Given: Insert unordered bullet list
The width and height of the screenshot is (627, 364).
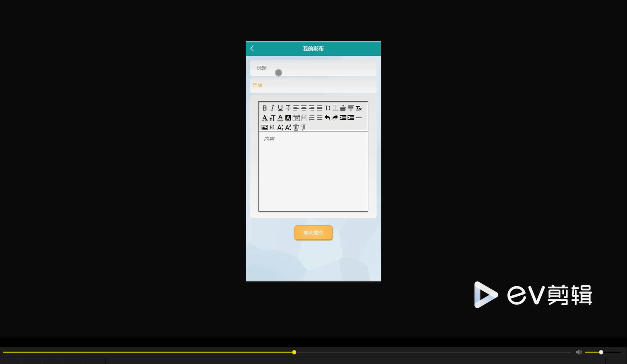Looking at the screenshot, I should pos(320,118).
